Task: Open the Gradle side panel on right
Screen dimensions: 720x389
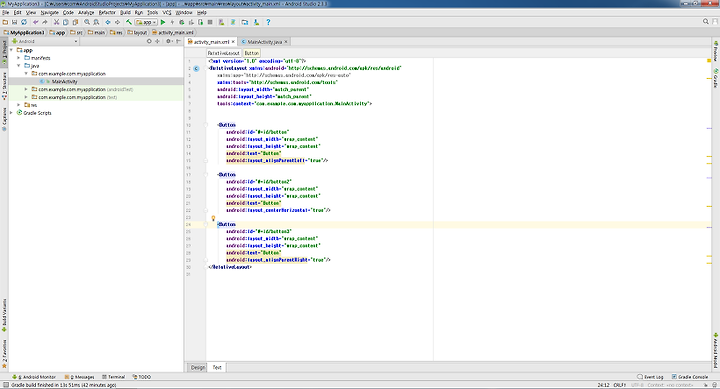Action: (x=715, y=78)
